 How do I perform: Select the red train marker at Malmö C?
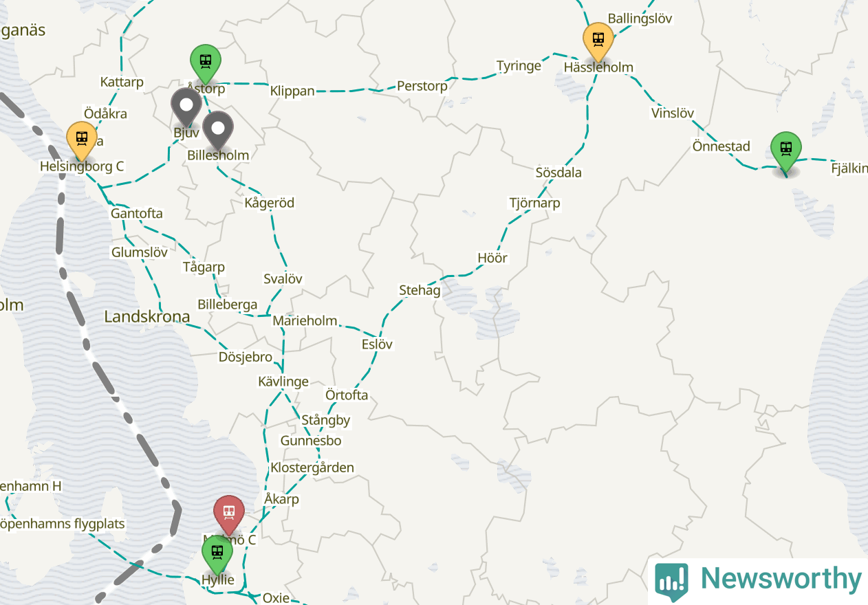point(229,514)
